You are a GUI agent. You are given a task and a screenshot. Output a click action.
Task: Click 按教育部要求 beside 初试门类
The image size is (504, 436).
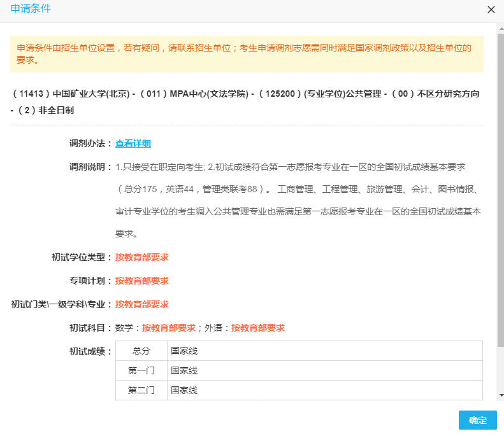pos(141,304)
